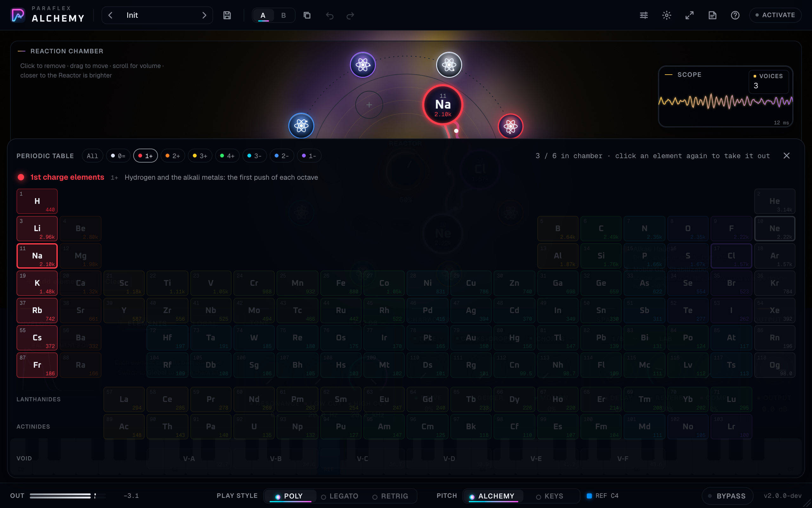Screen dimensions: 812x508
Task: Add Hydrogen element to the chamber
Action: click(37, 201)
